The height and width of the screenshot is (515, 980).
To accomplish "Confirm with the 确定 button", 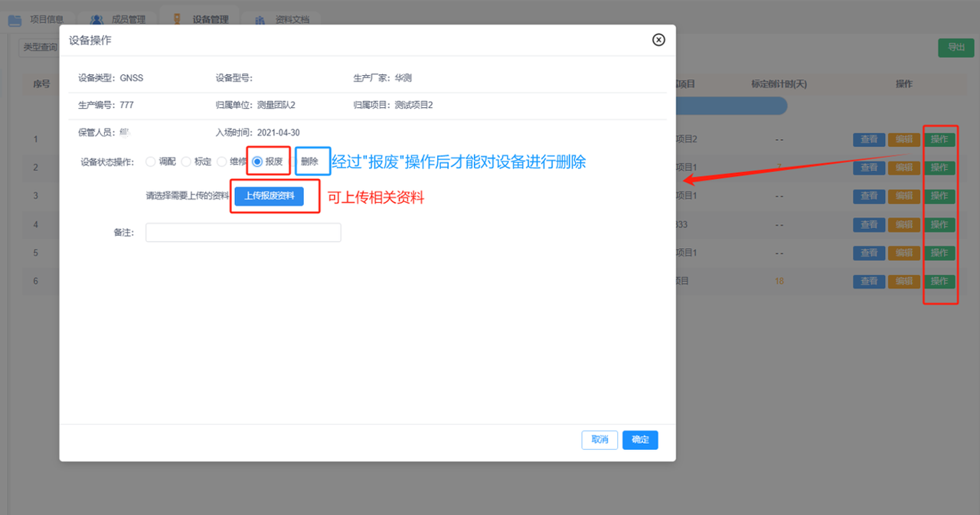I will (640, 439).
